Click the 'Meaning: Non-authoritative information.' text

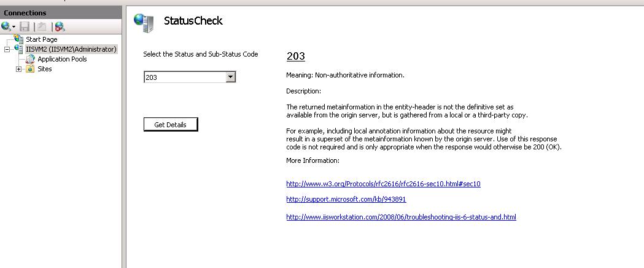click(346, 75)
